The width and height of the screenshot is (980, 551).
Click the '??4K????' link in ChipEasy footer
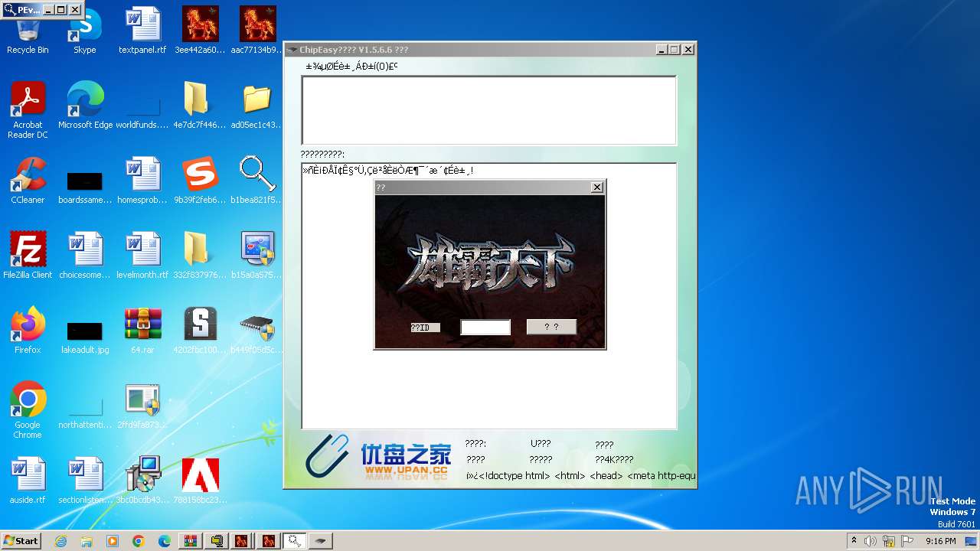(x=614, y=460)
